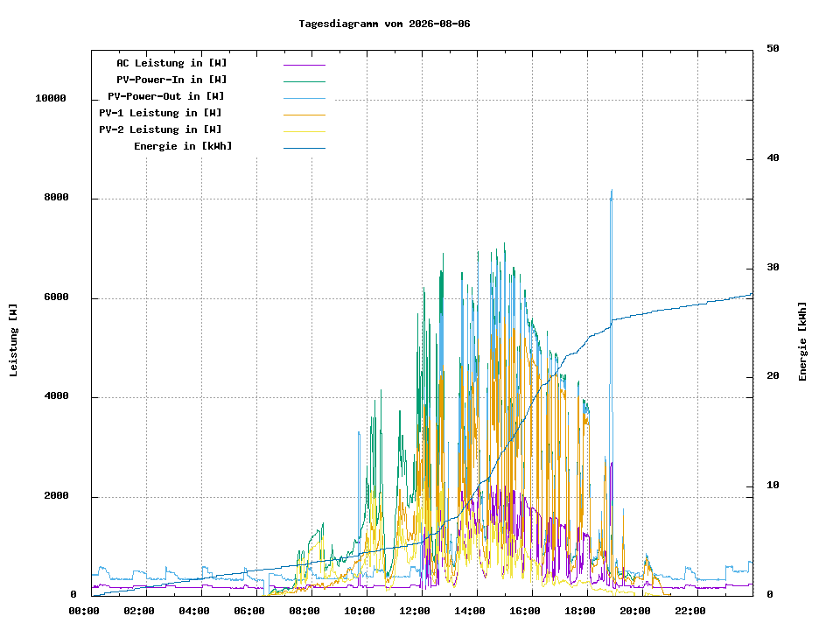Click the 8000 tick label on left axis
Image resolution: width=840 pixels, height=630 pixels.
(56, 197)
